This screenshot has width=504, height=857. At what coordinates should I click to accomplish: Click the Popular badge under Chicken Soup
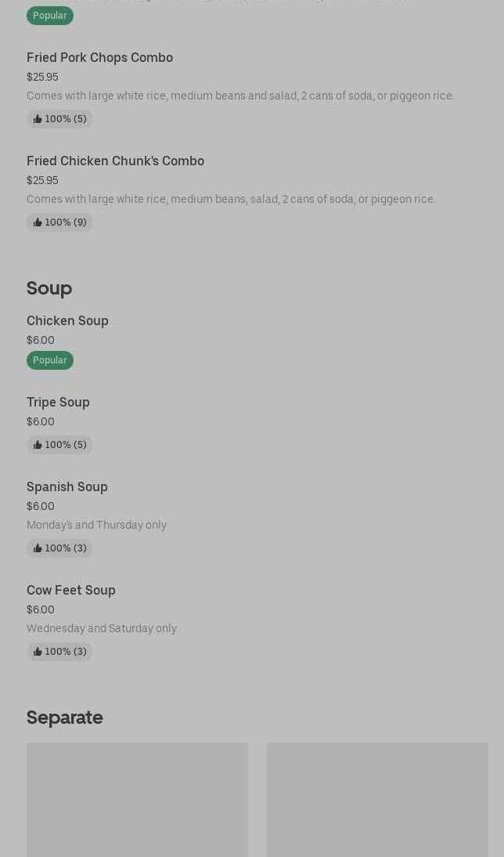[50, 360]
